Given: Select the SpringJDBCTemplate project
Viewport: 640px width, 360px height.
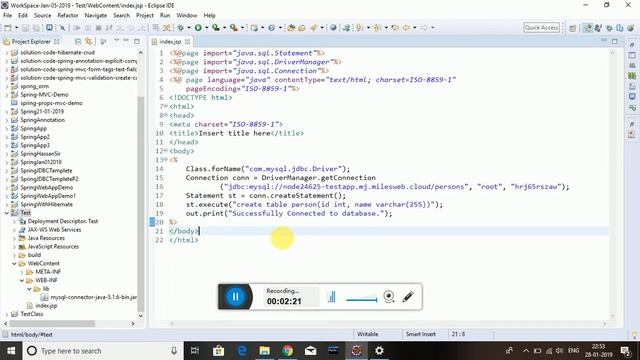Looking at the screenshot, I should pyautogui.click(x=46, y=171).
